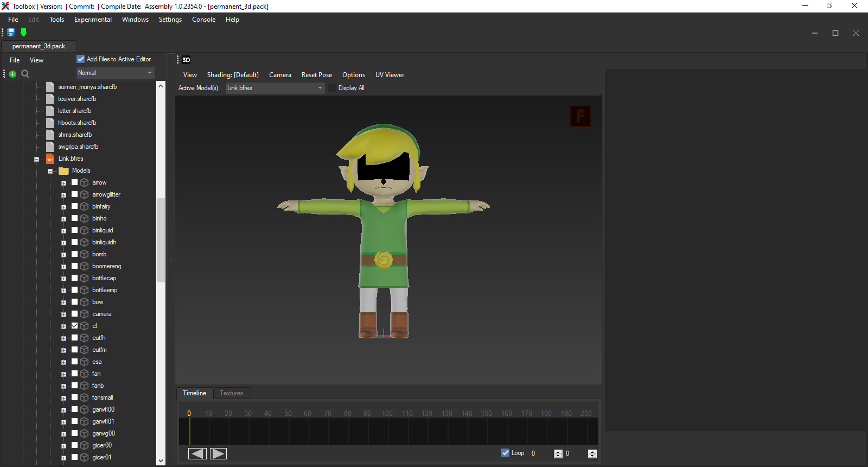Click the arrow model cube icon
The height and width of the screenshot is (467, 868).
click(84, 182)
